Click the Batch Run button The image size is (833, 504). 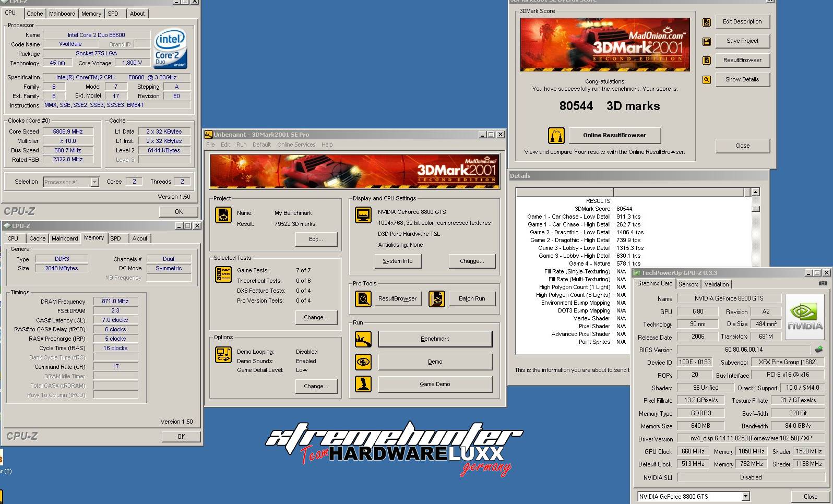pos(472,299)
